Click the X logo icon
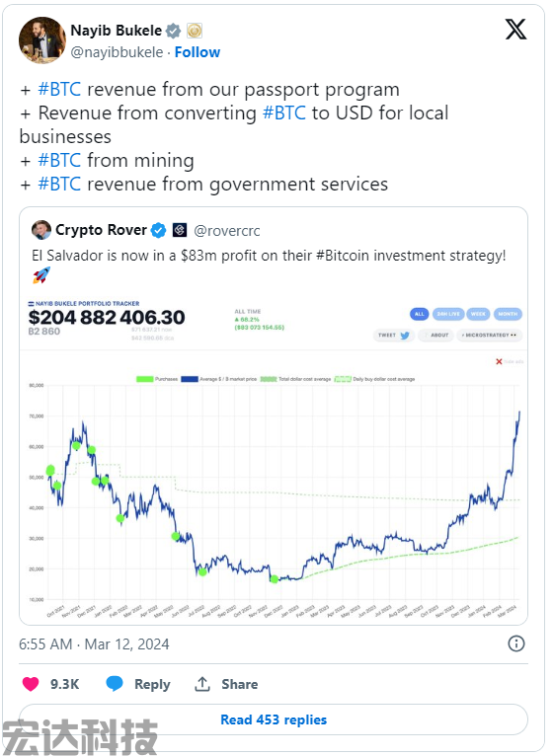The image size is (554, 756). (x=515, y=29)
